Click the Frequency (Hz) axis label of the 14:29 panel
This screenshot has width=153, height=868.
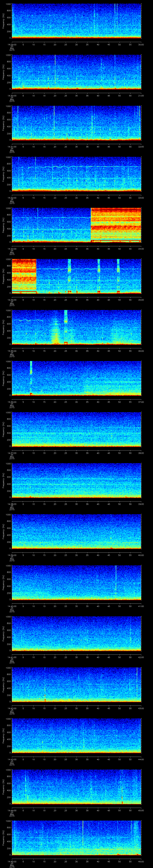pyautogui.click(x=3, y=21)
